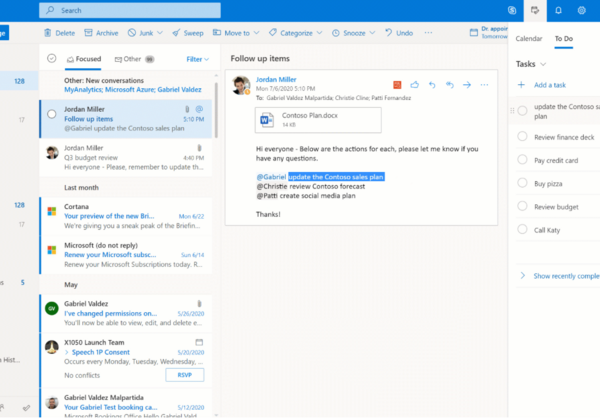Click the task drag handle beside update the Contoso

[x=512, y=111]
